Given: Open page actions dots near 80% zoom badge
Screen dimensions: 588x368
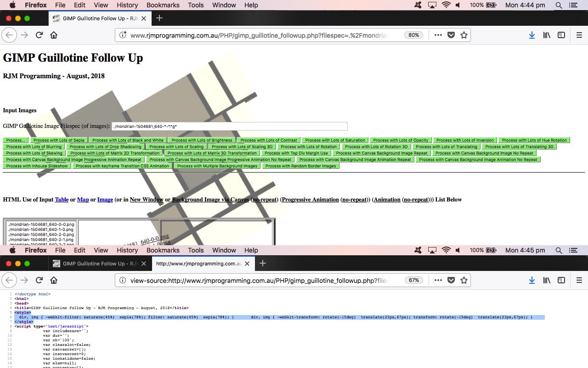Looking at the screenshot, I should pyautogui.click(x=438, y=35).
